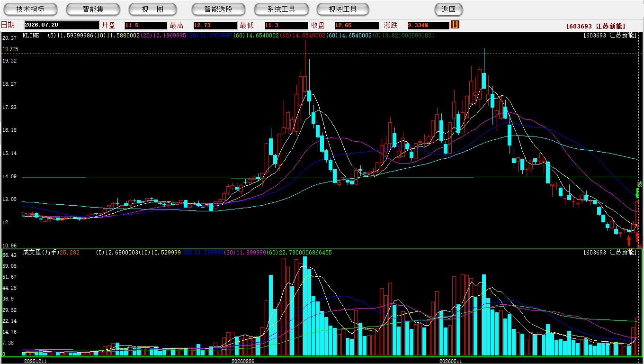Click the 视 图 button

152,9
